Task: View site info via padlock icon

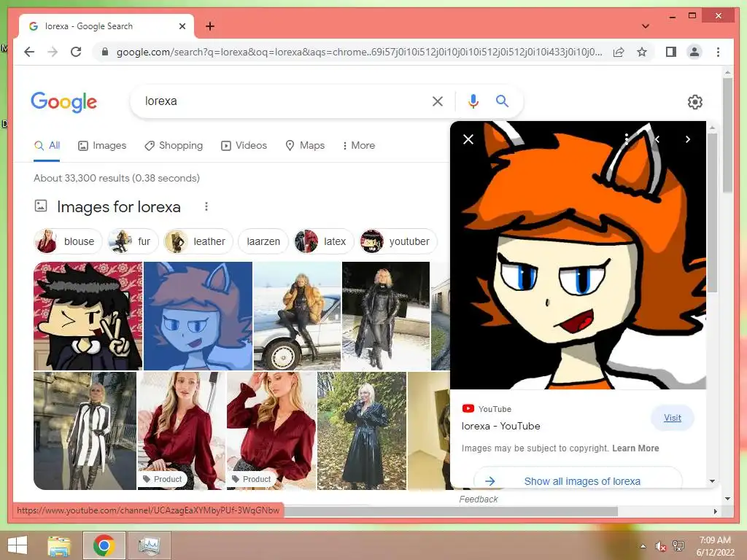Action: click(105, 52)
